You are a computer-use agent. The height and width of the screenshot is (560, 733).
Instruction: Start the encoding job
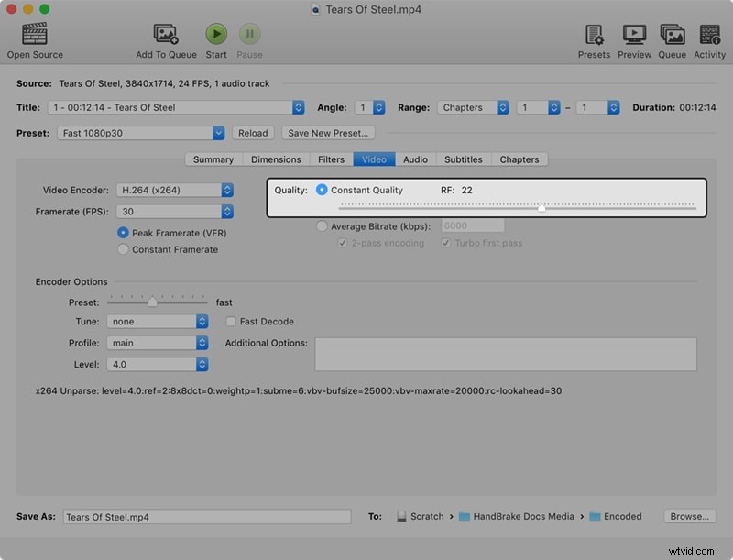(216, 32)
